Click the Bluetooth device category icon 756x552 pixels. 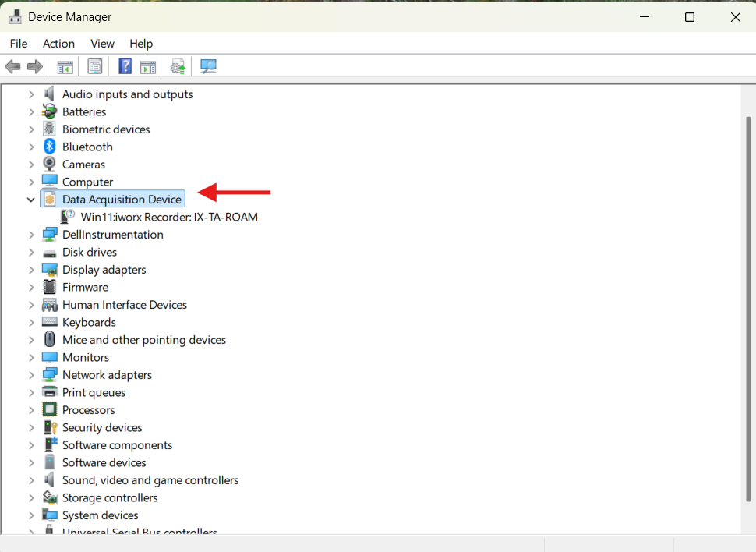(x=50, y=147)
